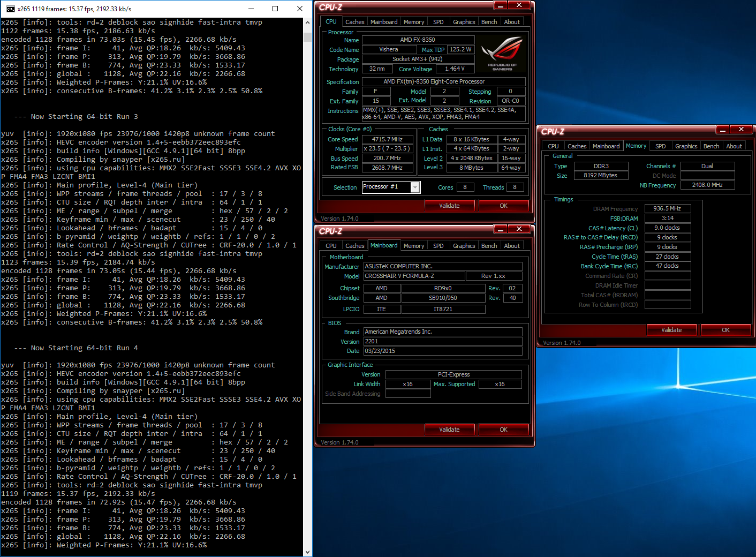Click the console scrollbar down arrow
Viewport: 756px width, 557px height.
click(307, 552)
